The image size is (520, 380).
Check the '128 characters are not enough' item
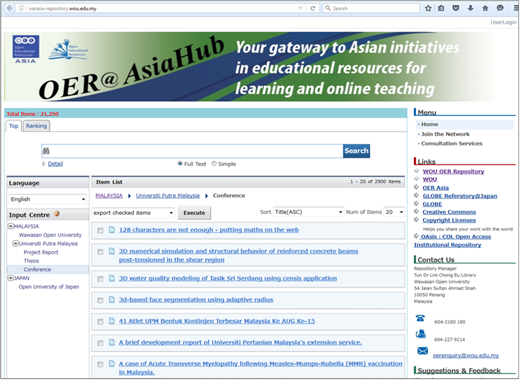click(x=100, y=230)
